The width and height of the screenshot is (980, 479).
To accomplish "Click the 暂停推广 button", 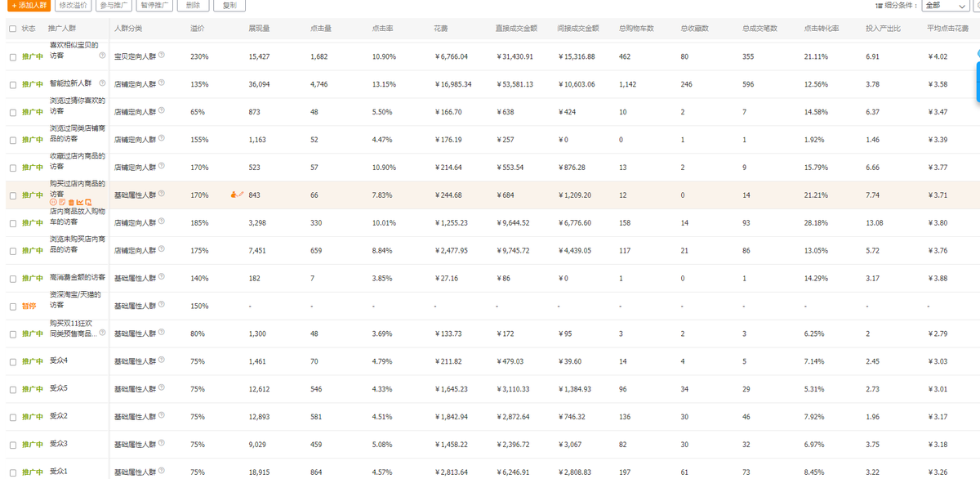I will [x=154, y=5].
